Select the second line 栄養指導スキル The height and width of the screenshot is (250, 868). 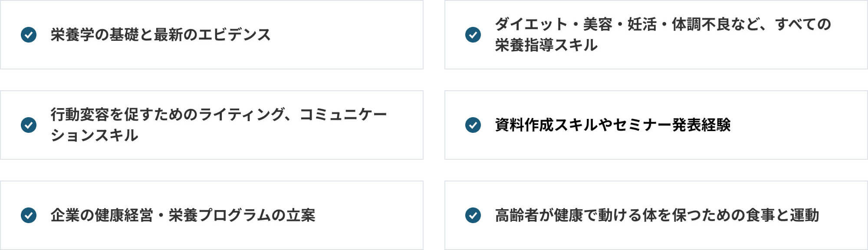click(546, 45)
